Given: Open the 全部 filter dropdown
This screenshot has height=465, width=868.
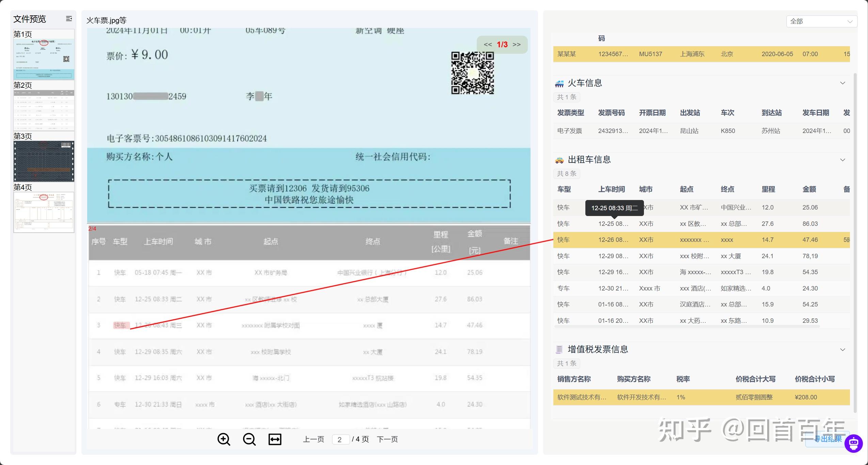Looking at the screenshot, I should coord(821,21).
